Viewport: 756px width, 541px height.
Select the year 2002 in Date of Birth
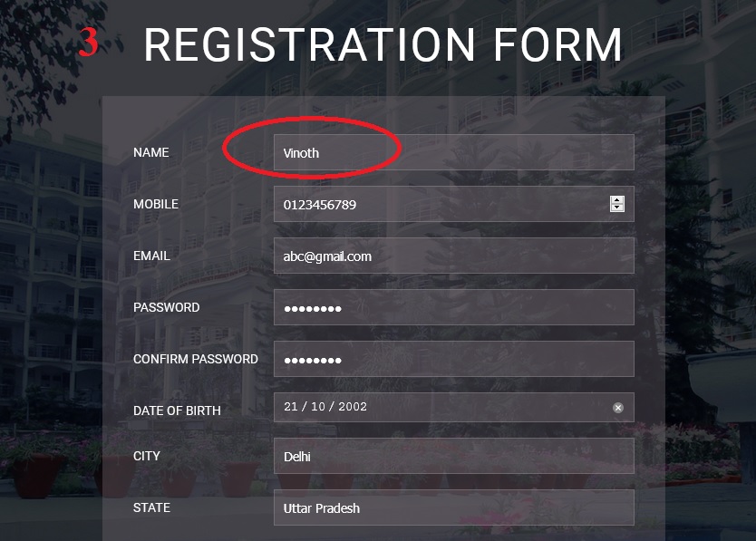352,407
